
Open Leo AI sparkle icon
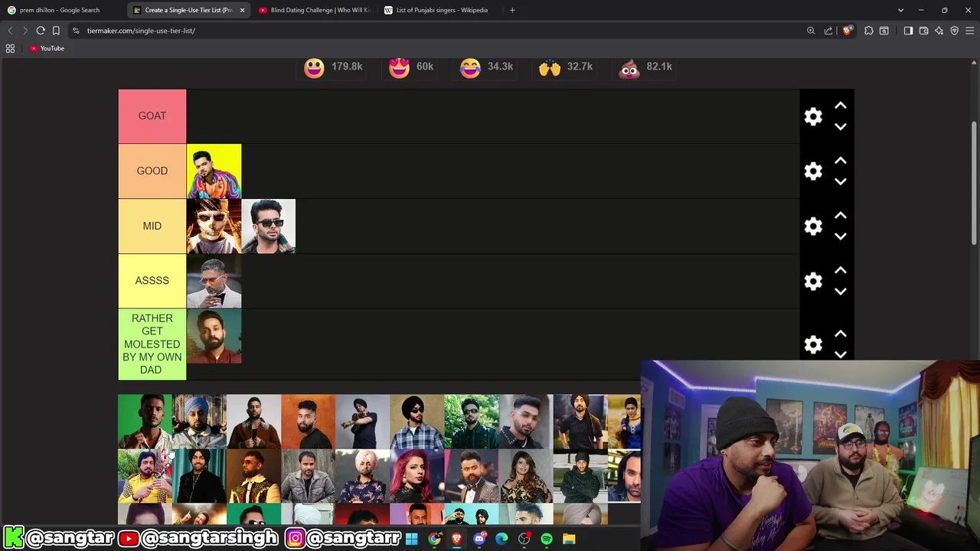tap(939, 31)
